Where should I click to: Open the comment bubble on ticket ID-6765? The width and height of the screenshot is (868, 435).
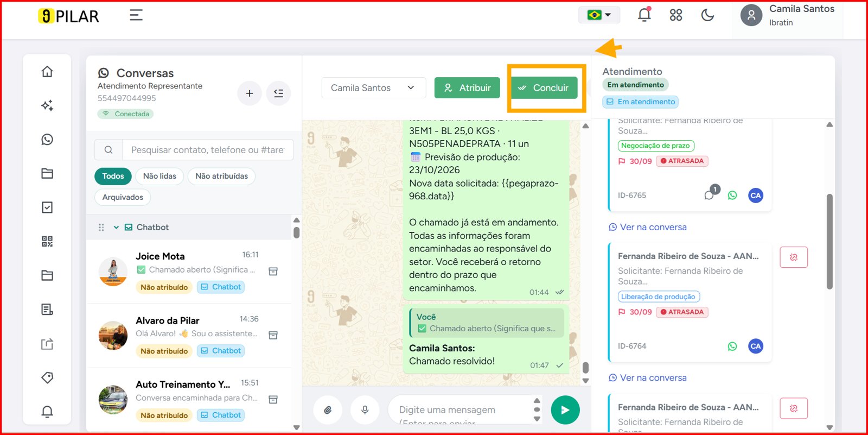[x=709, y=195]
